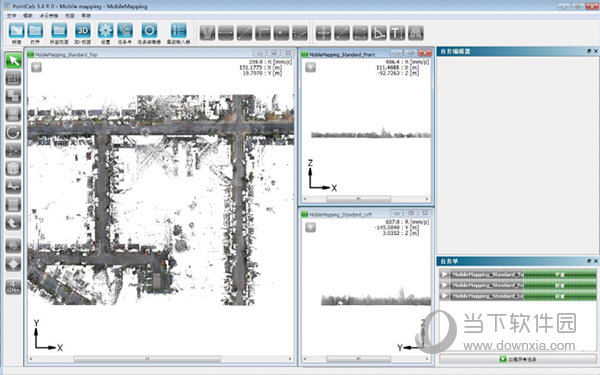Open settings via the gear toolbar icon
The width and height of the screenshot is (600, 375).
point(105,31)
